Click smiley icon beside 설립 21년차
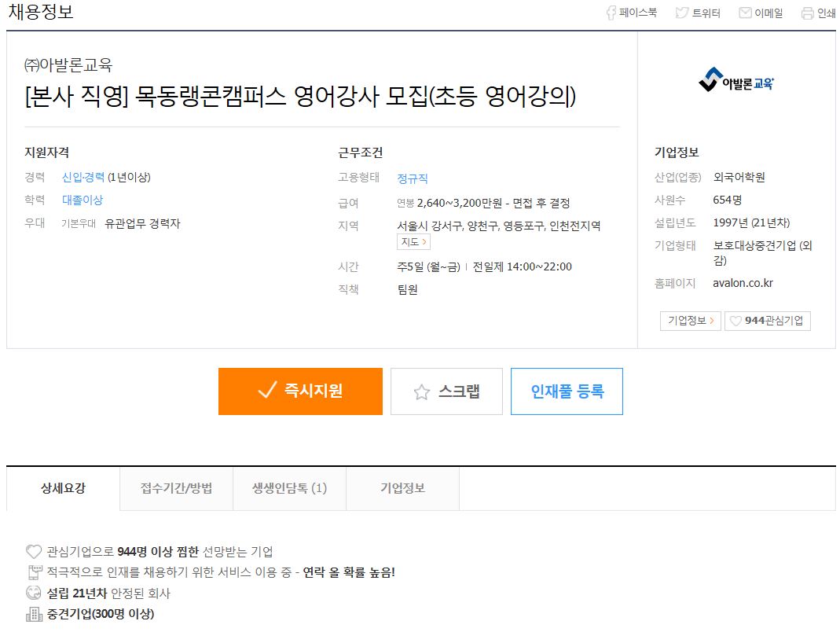The height and width of the screenshot is (632, 840). (34, 593)
